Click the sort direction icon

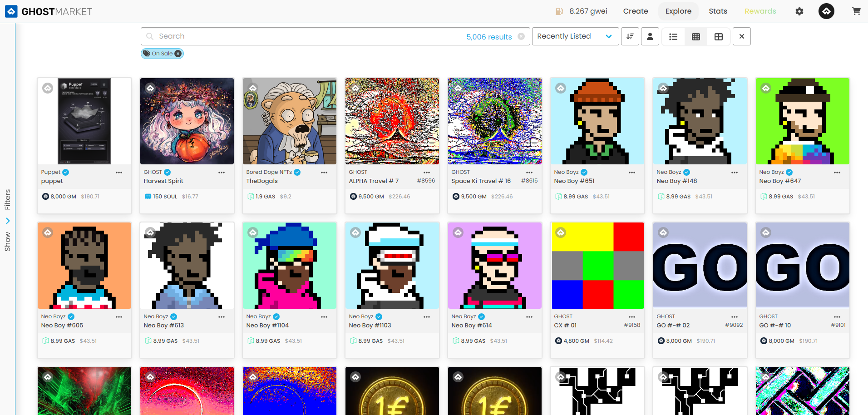(630, 36)
